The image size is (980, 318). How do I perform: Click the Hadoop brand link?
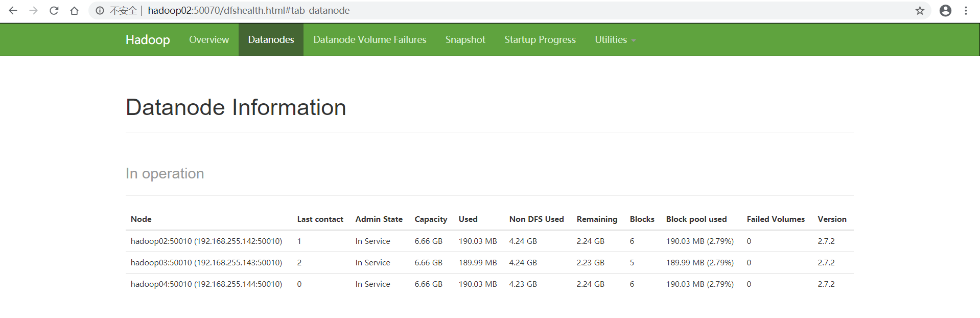(x=148, y=40)
